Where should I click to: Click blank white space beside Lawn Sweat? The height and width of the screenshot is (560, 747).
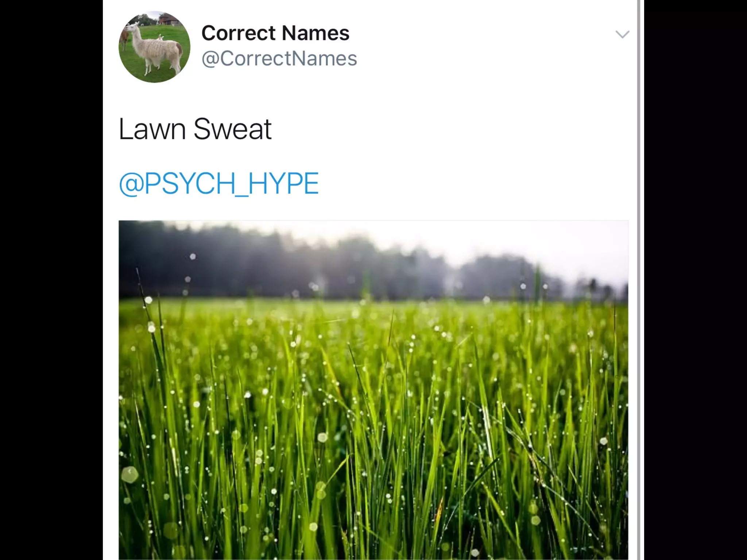click(438, 129)
